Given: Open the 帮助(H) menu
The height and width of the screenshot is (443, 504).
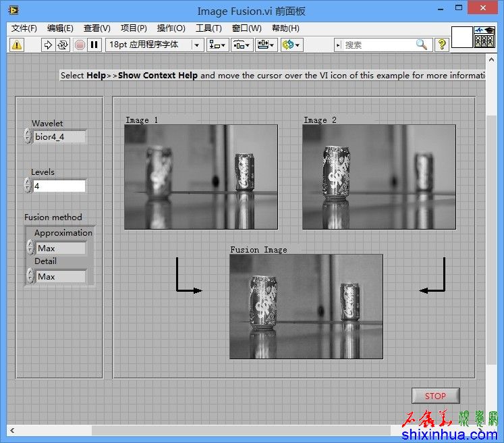Looking at the screenshot, I should 285,28.
